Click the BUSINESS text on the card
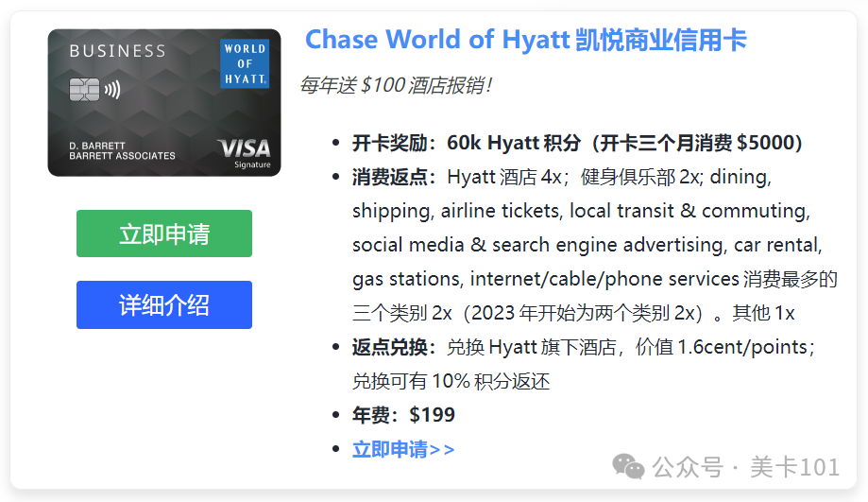This screenshot has width=868, height=502. (117, 51)
